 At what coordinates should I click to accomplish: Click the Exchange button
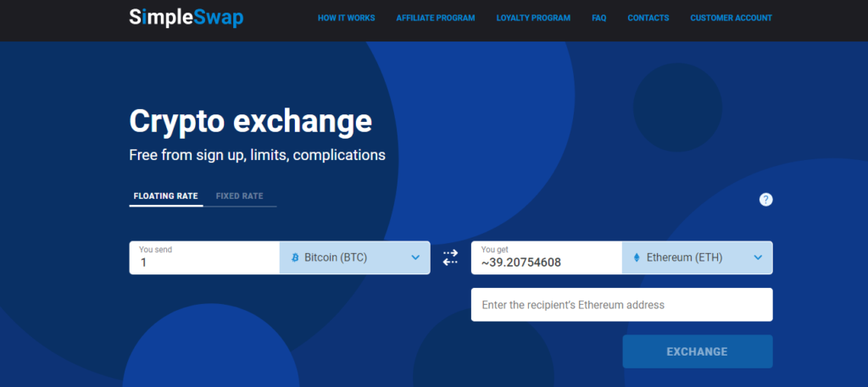(698, 351)
